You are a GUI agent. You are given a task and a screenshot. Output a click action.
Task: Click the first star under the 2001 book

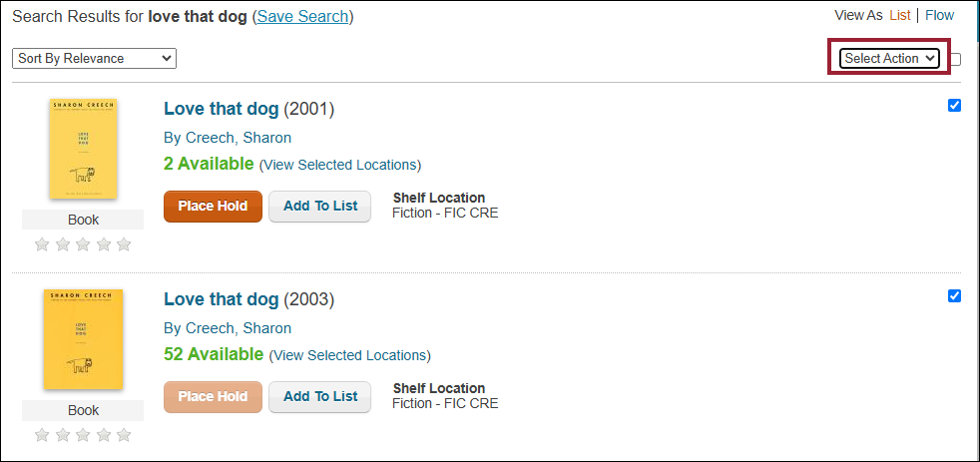click(42, 244)
